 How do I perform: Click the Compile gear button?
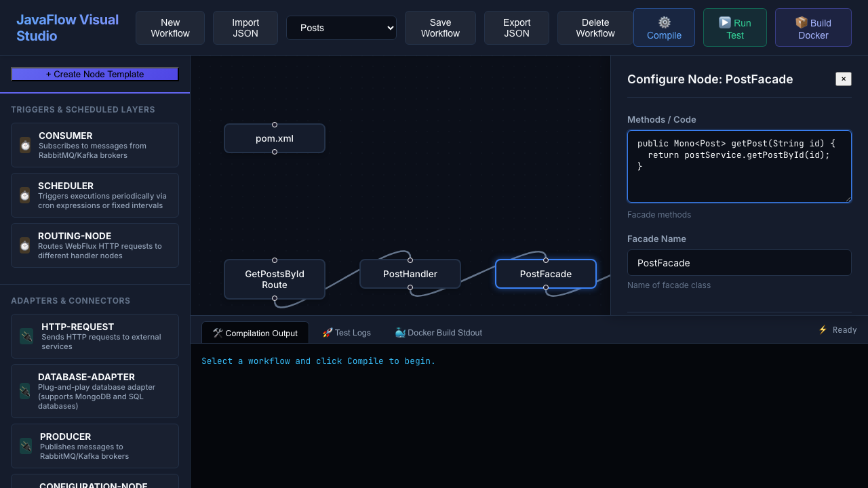pyautogui.click(x=664, y=28)
